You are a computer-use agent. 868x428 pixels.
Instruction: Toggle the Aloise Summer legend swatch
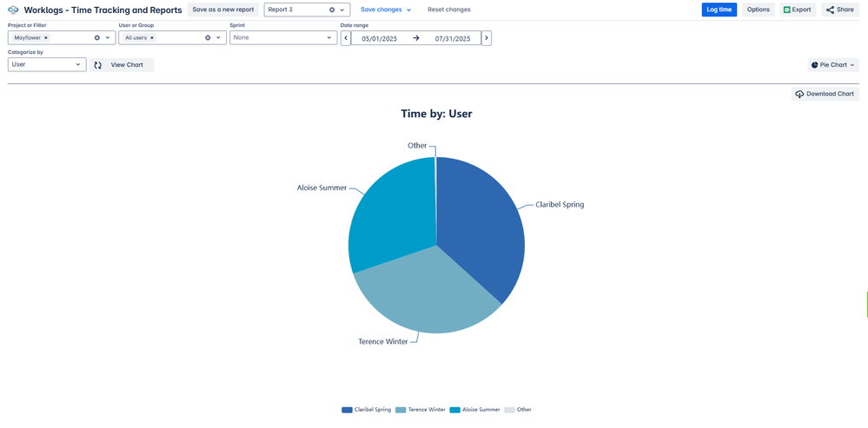click(455, 410)
